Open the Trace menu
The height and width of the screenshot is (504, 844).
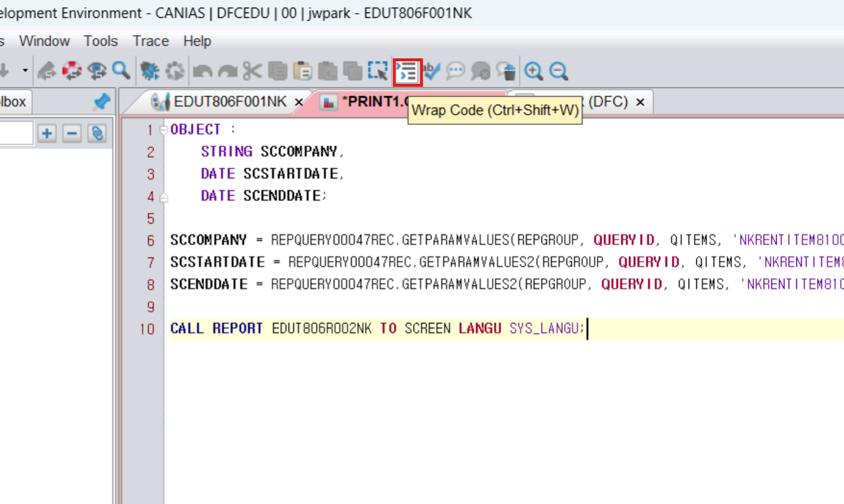point(151,41)
